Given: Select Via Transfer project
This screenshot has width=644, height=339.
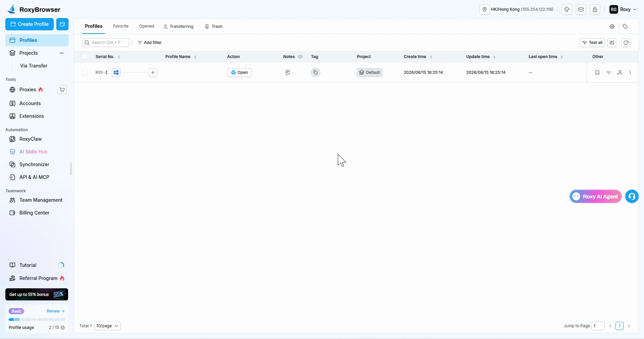Looking at the screenshot, I should (34, 66).
